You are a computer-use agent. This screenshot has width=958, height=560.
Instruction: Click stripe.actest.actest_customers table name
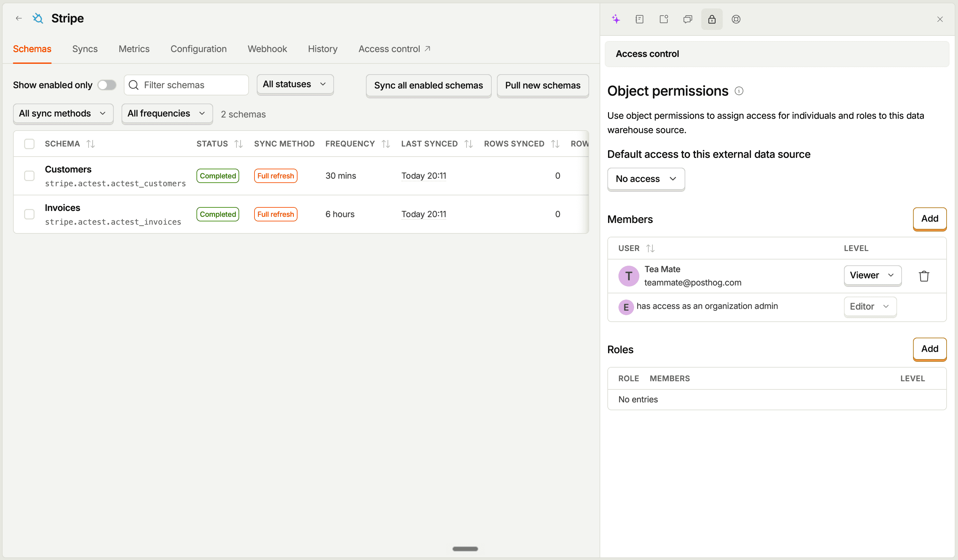point(115,184)
